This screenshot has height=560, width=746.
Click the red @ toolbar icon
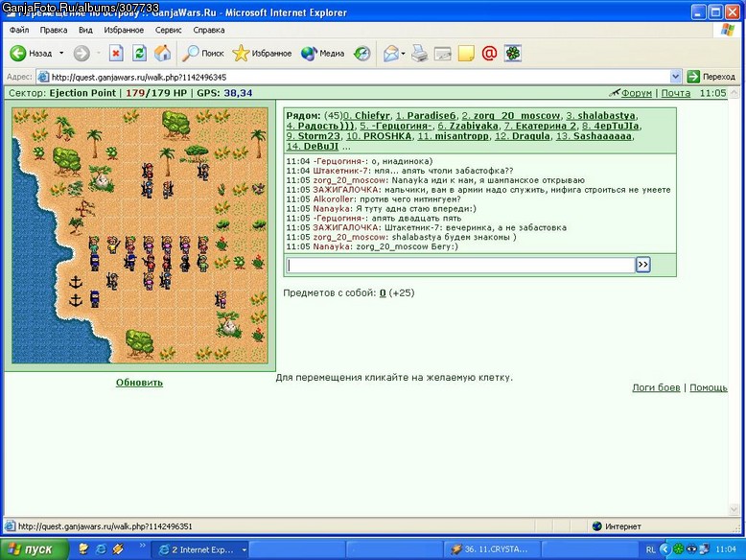[489, 54]
